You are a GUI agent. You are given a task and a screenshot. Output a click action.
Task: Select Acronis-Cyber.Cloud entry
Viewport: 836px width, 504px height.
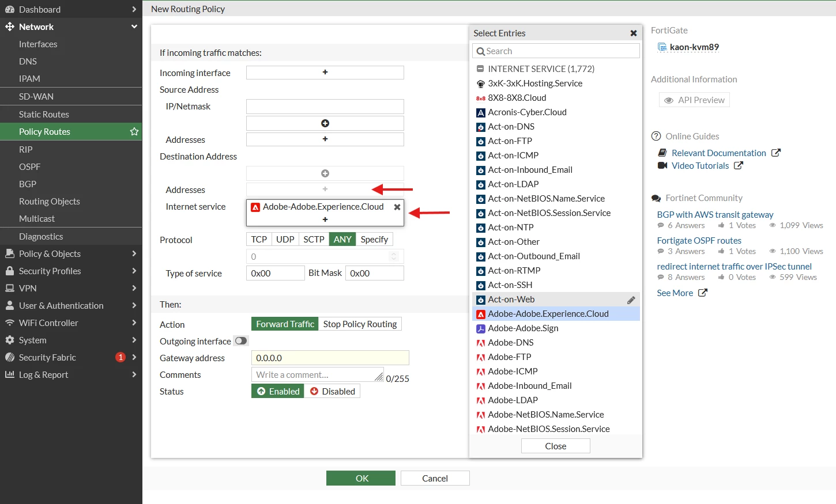tap(556, 112)
